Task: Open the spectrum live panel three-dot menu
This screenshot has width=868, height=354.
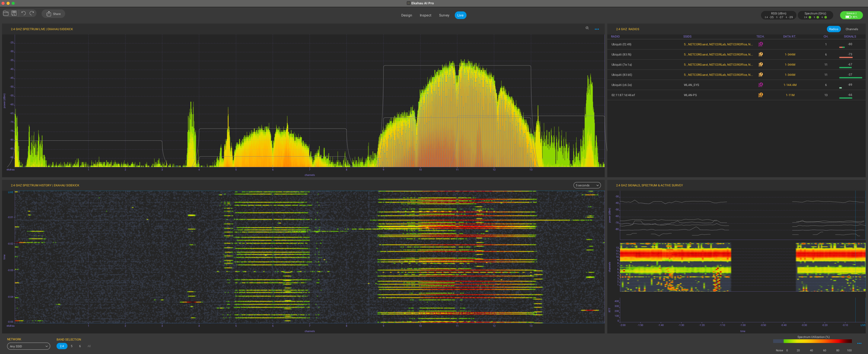Action: point(597,29)
